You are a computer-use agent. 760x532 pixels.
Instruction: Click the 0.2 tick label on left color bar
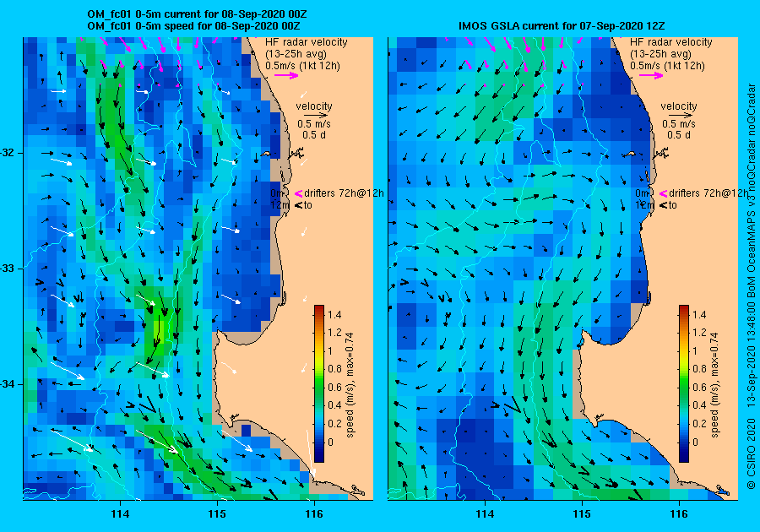click(334, 423)
